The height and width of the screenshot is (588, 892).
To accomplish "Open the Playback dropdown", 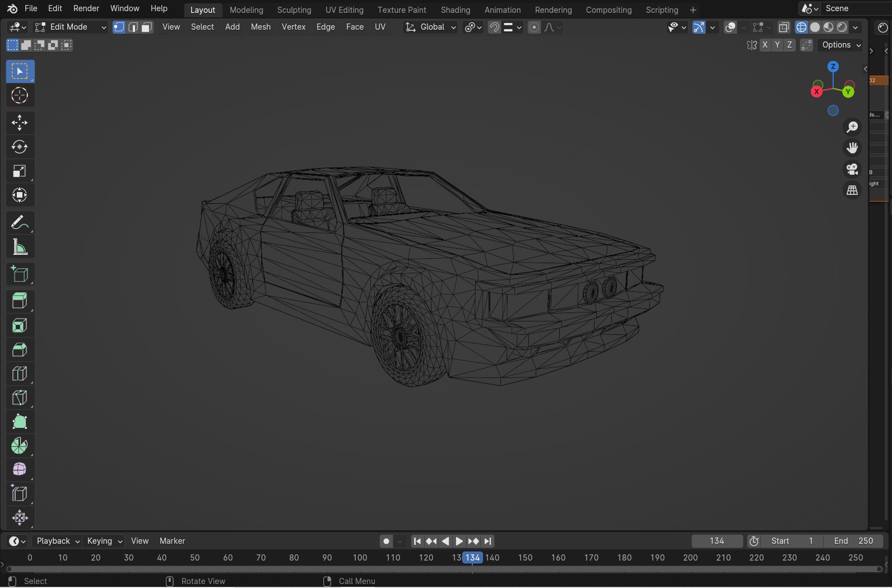I will pyautogui.click(x=58, y=541).
